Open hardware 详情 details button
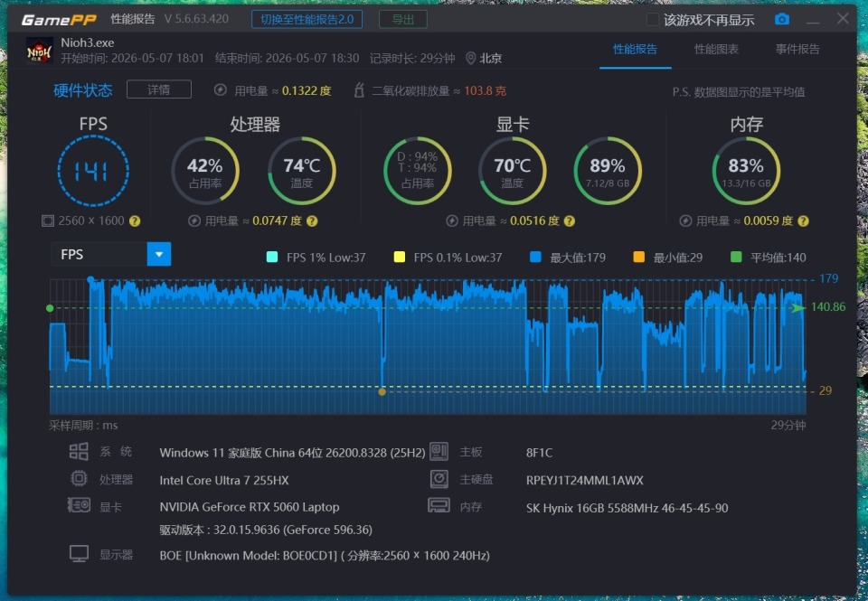 click(x=159, y=89)
